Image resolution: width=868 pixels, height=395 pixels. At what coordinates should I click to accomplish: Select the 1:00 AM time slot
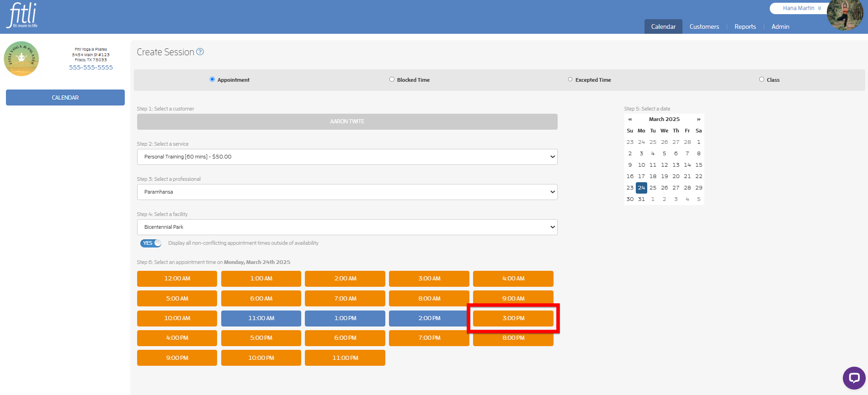261,279
